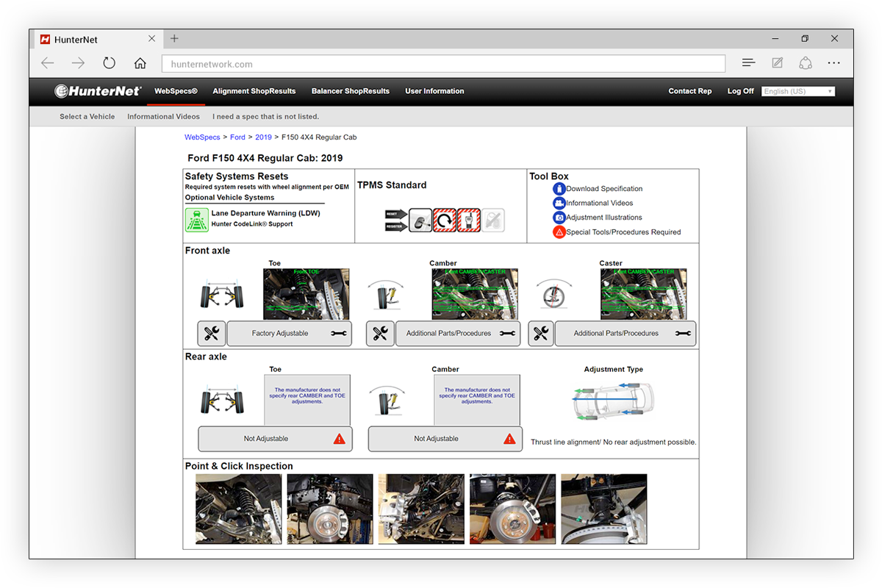Click the Adjustment Illustrations camera icon
Image resolution: width=882 pixels, height=588 pixels.
[x=559, y=218]
